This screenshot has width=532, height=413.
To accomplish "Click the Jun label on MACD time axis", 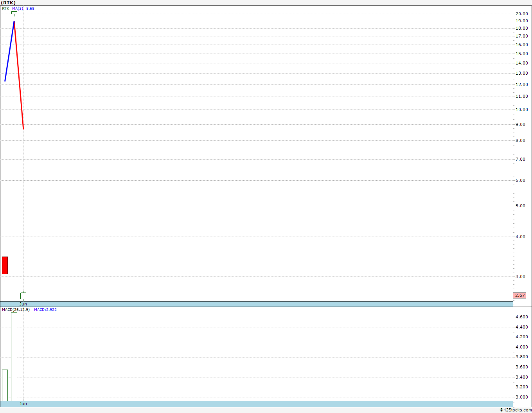I will (x=23, y=404).
